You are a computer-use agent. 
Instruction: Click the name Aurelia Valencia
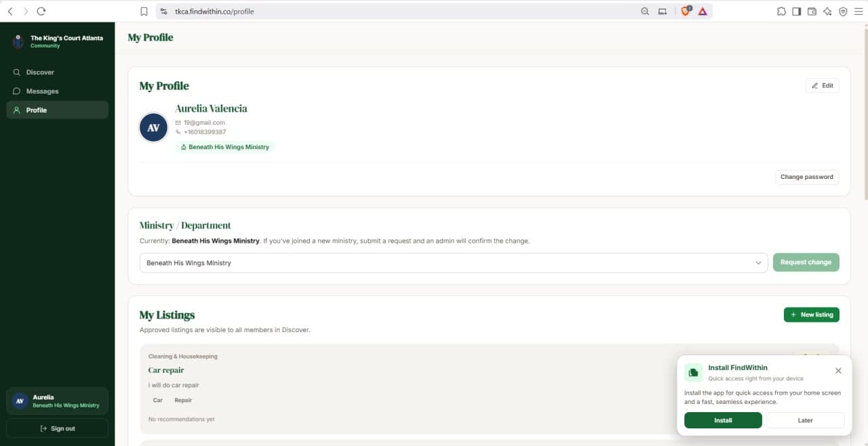[x=211, y=108]
